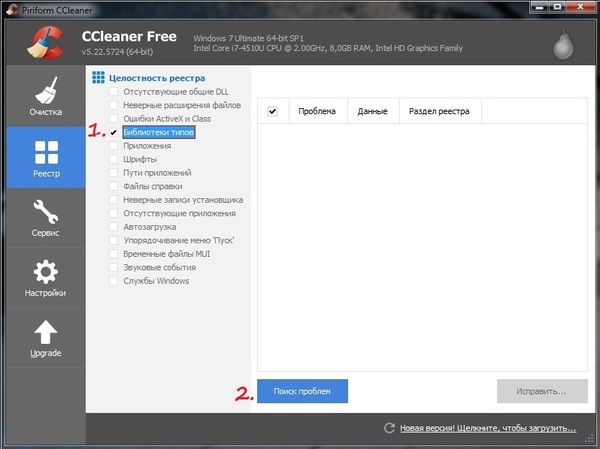600x449 pixels.
Task: Click the Исправить button
Action: 541,391
